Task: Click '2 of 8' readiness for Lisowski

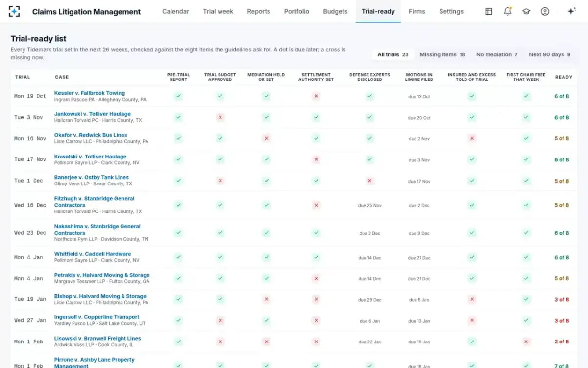Action: 562,342
